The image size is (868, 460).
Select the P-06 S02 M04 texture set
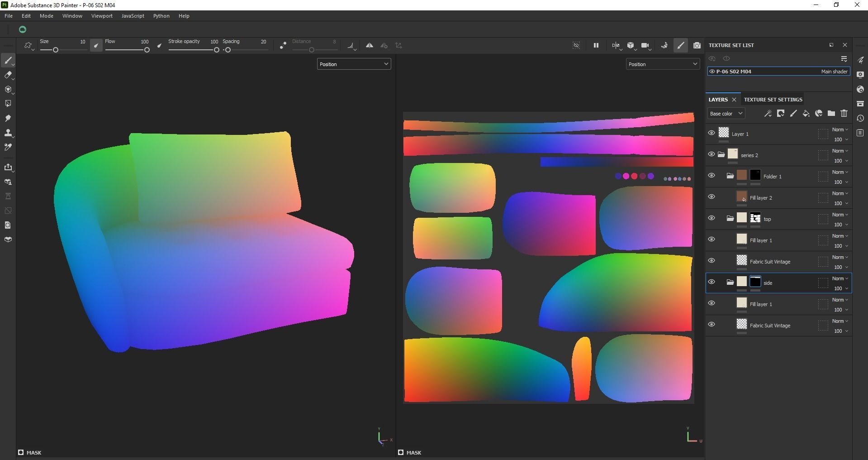pyautogui.click(x=778, y=72)
